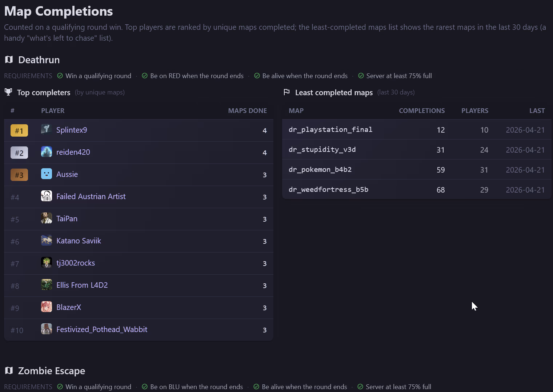The height and width of the screenshot is (392, 553).
Task: Click the LAST column header
Action: point(537,110)
